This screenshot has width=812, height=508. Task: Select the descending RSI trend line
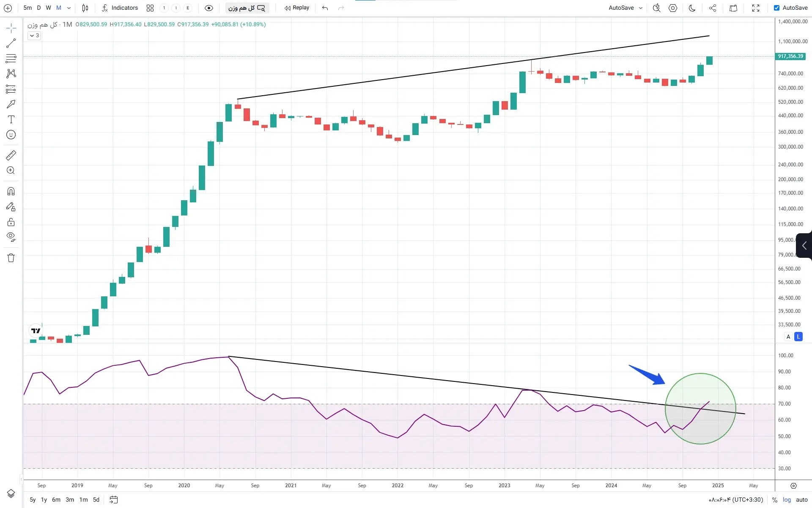(486, 385)
